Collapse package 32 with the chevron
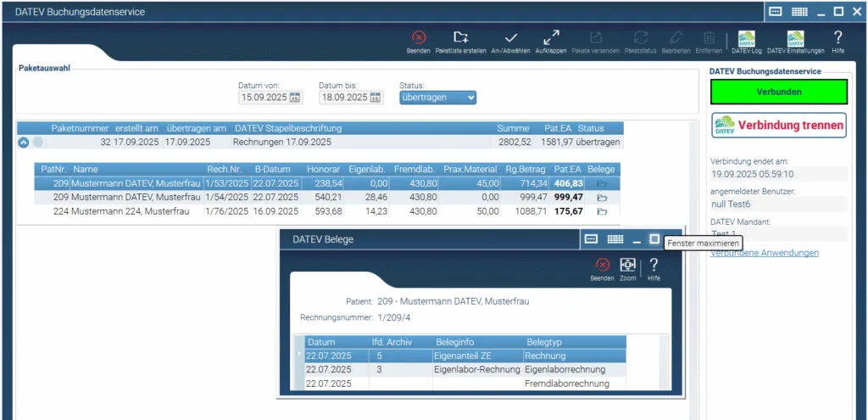Screen dimensions: 868x420 point(24,143)
